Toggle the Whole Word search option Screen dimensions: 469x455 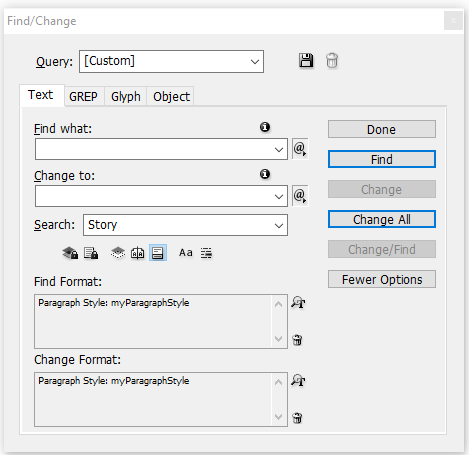click(x=206, y=253)
